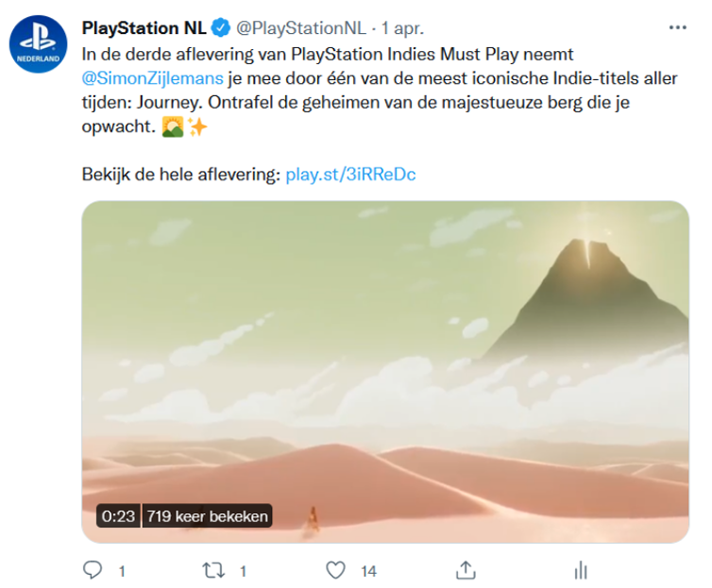Open tweet analytics bar chart icon
The height and width of the screenshot is (588, 712).
581,570
